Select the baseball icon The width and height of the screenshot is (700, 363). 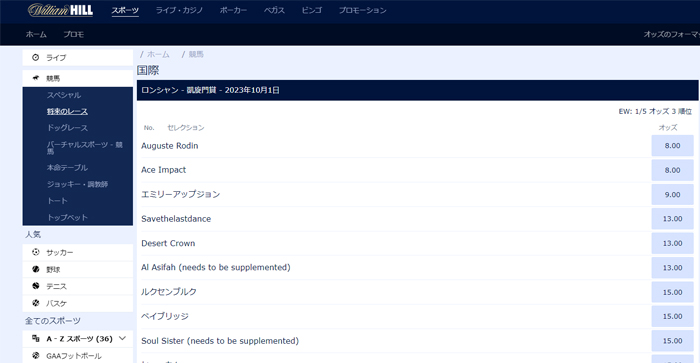36,269
